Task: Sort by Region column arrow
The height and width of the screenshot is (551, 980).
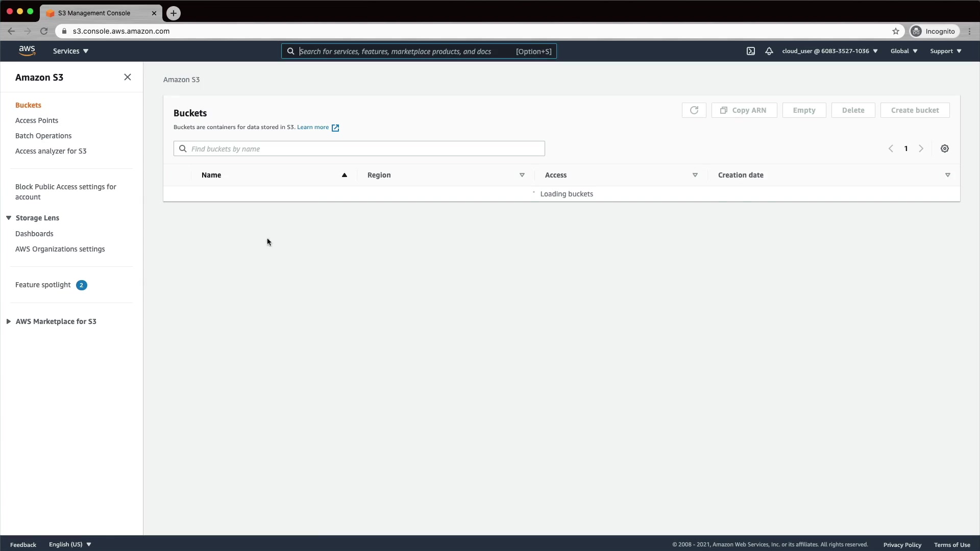Action: (522, 175)
